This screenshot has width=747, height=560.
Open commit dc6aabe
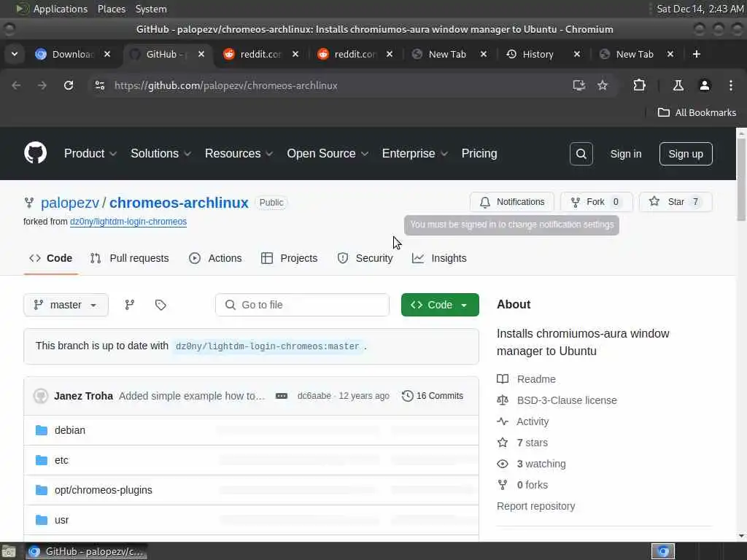pos(314,396)
